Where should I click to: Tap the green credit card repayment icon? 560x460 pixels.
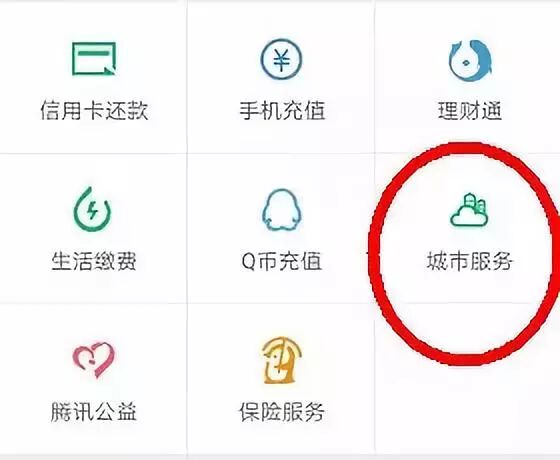pos(94,59)
